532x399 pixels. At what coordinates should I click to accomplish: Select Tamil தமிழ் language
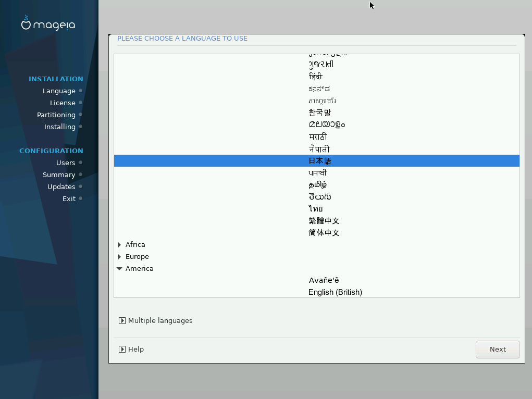pos(318,185)
